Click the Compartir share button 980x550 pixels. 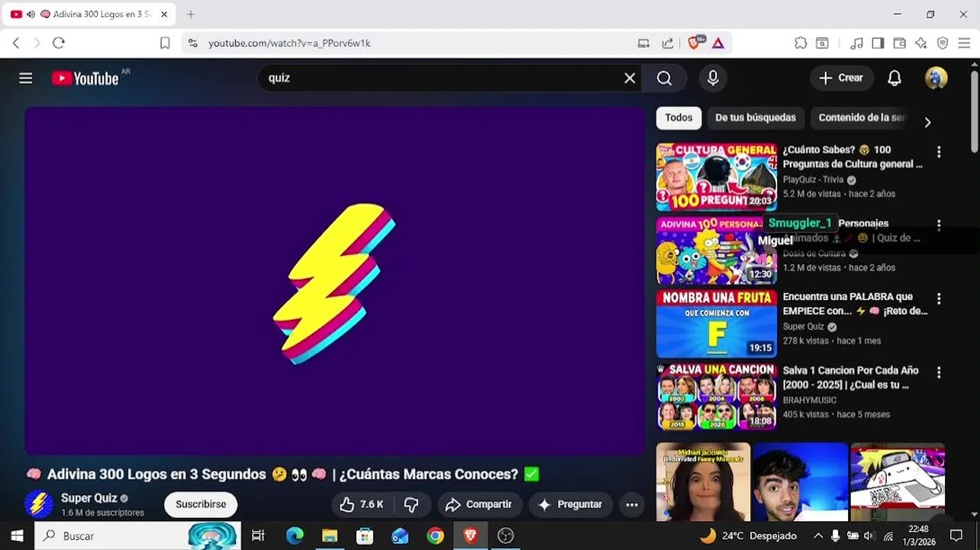(479, 504)
